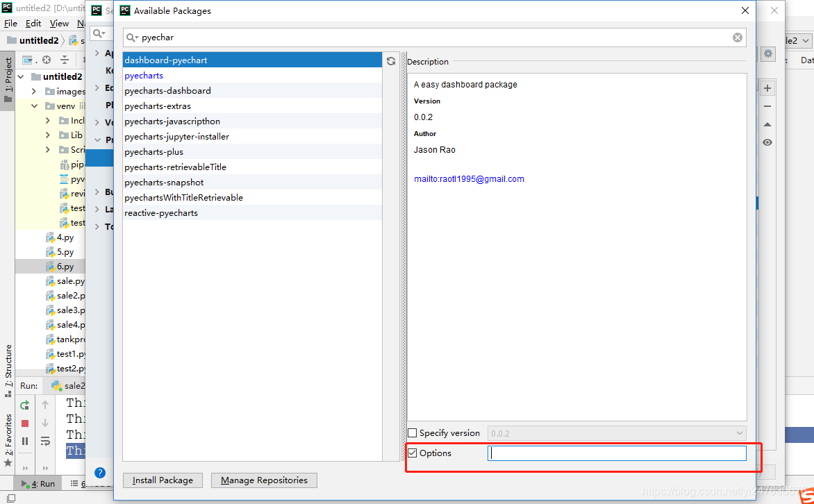814x504 pixels.
Task: Click the tool windows icon in bottom-left corner
Action: click(10, 498)
